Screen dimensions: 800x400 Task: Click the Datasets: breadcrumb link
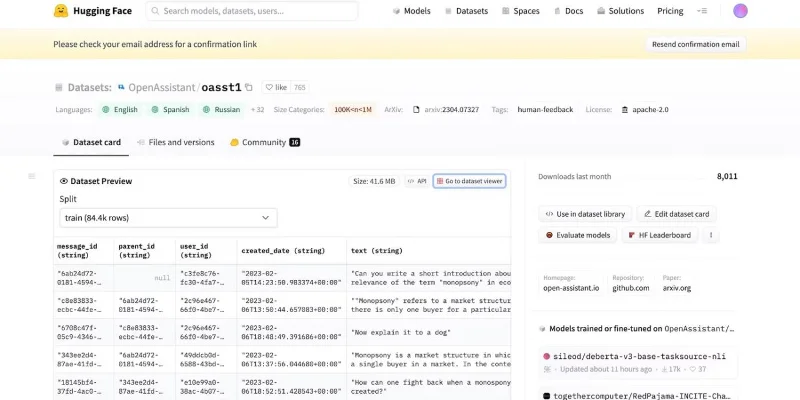coord(89,87)
